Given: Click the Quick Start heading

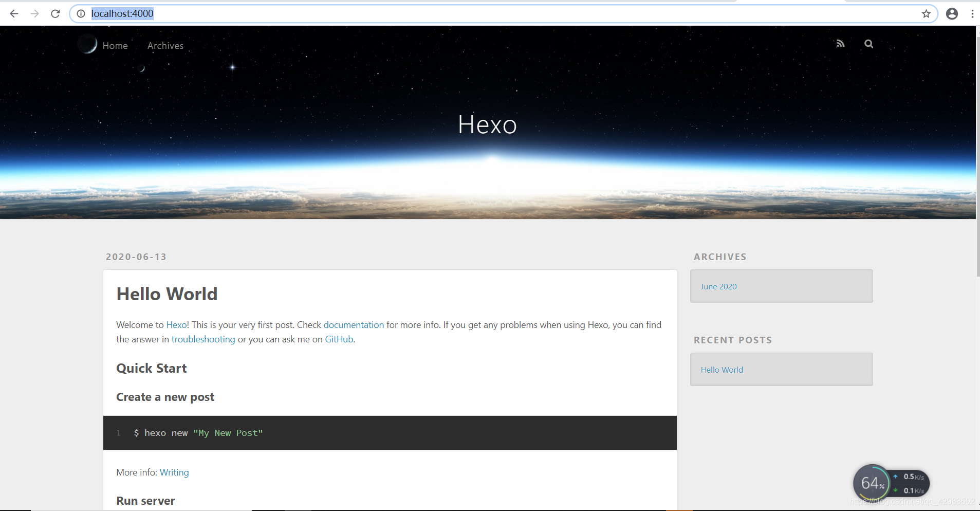Looking at the screenshot, I should (152, 369).
